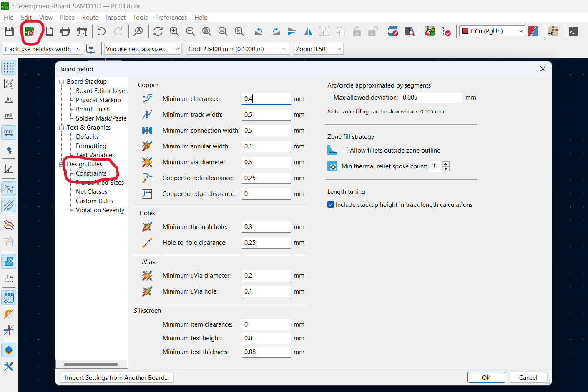Show filled zones icon in left toolbar
The image size is (588, 392).
9,261
